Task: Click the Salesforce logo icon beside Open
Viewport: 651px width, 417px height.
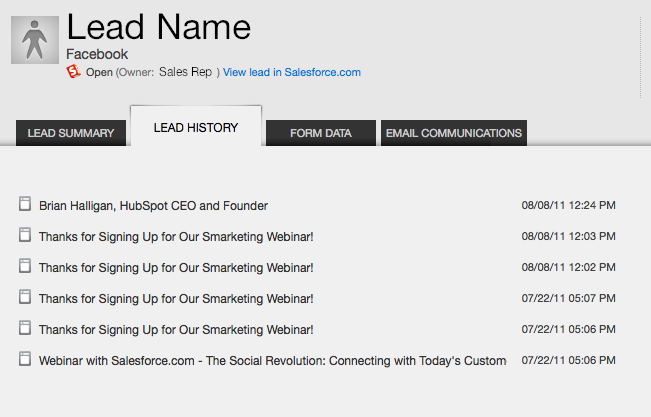Action: 73,71
